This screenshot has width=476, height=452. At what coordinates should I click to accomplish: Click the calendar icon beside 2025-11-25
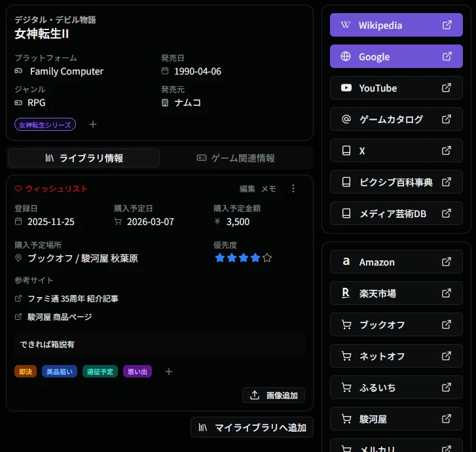click(x=18, y=222)
